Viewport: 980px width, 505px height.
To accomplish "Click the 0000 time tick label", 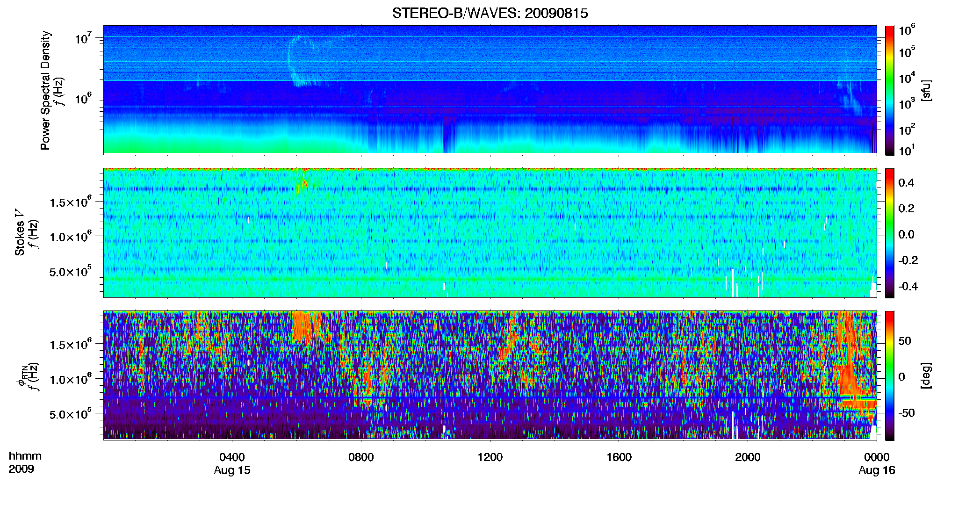I will click(x=877, y=457).
